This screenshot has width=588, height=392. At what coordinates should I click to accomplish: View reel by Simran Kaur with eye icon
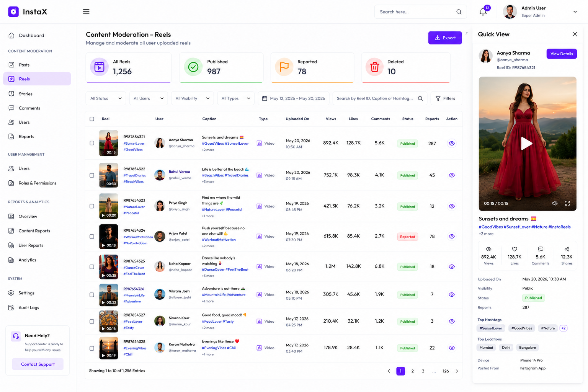(452, 322)
